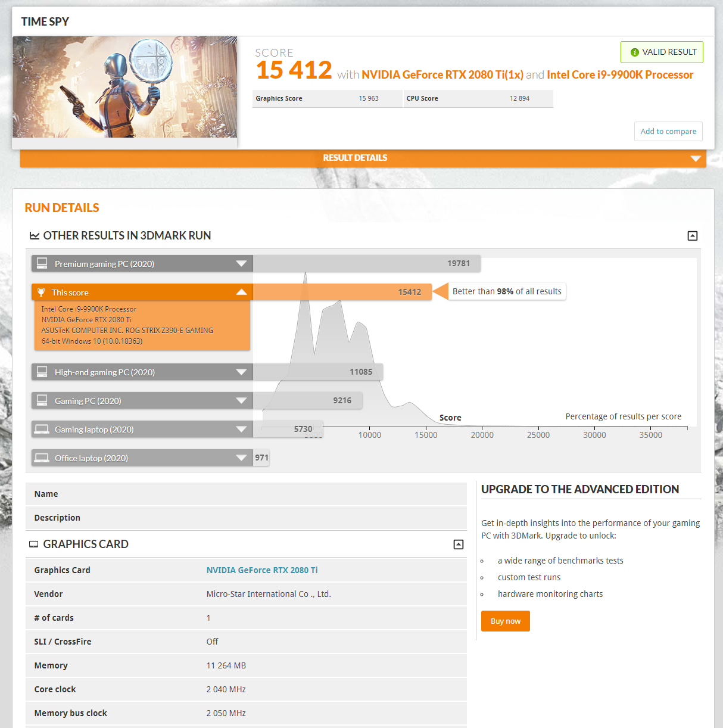Click the Better than 98% of all results label
The width and height of the screenshot is (723, 728).
click(507, 291)
